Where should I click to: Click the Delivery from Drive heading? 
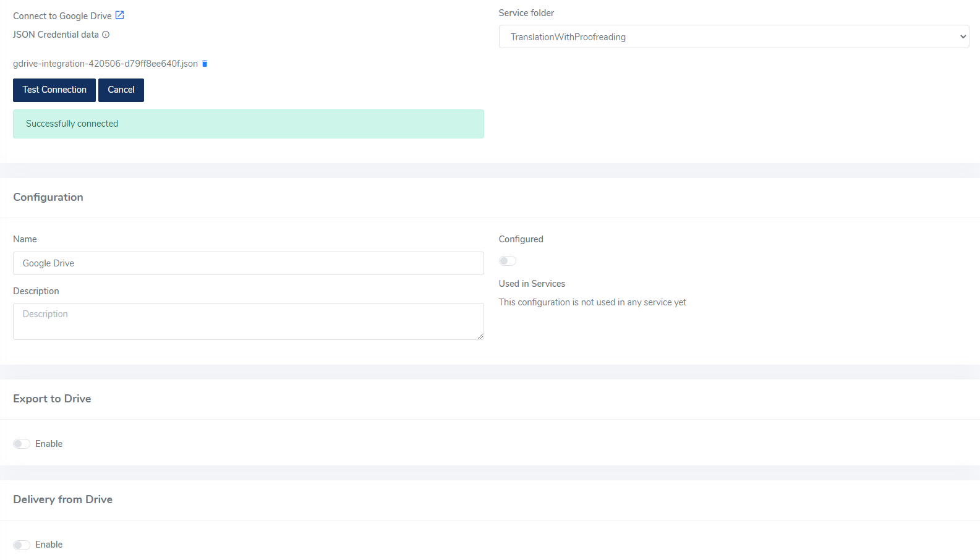click(63, 499)
